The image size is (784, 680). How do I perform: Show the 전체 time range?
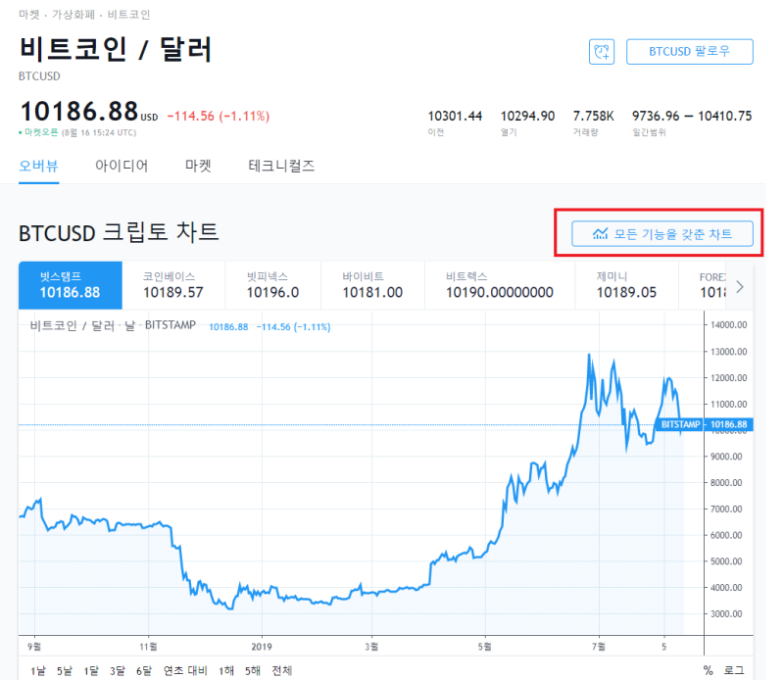click(x=281, y=670)
